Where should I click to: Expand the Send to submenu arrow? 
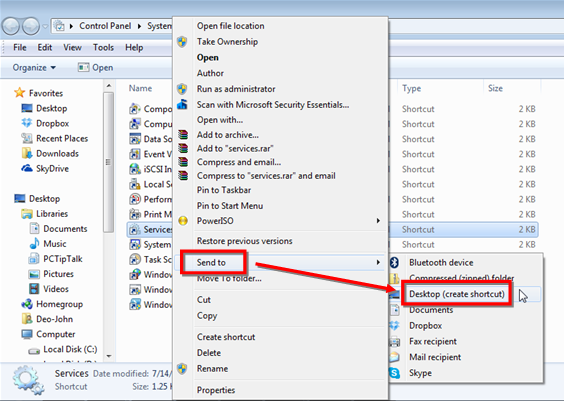click(x=378, y=263)
